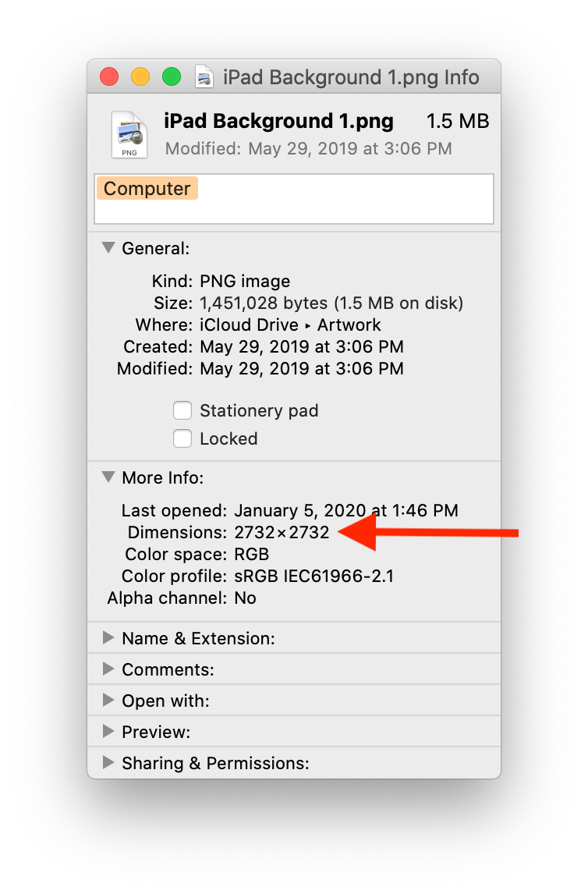Click the empty area of the tags field
Image resolution: width=588 pixels, height=894 pixels.
point(351,206)
